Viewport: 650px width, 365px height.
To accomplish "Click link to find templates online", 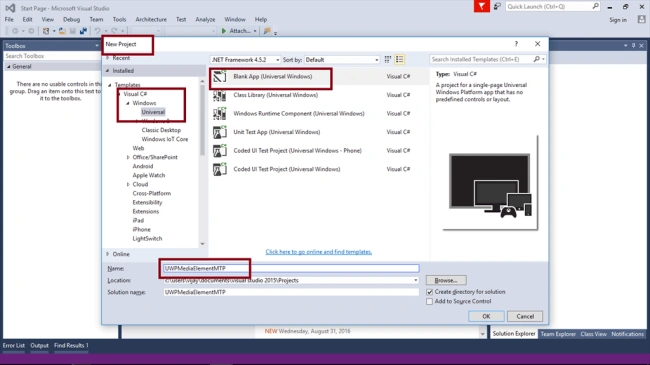I will 318,252.
